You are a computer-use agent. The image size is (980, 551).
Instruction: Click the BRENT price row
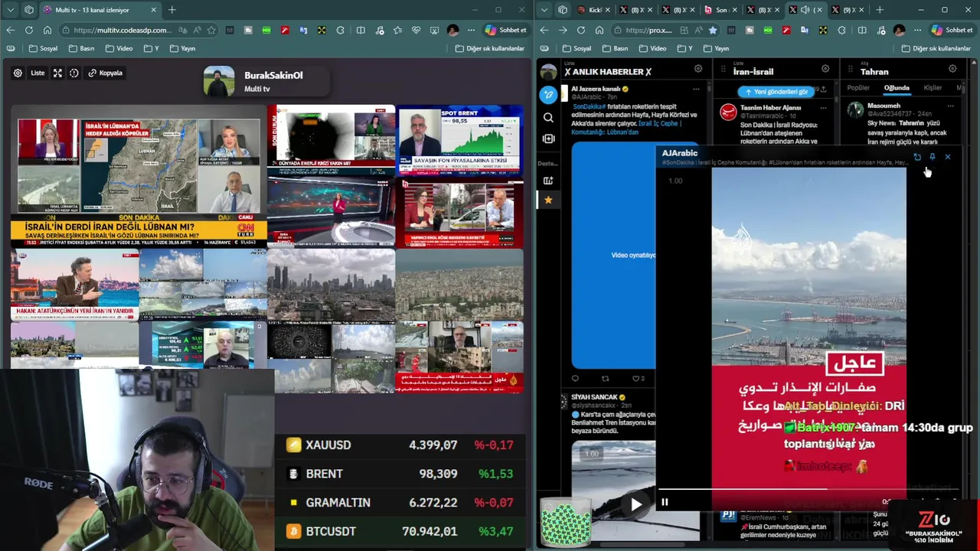[400, 474]
